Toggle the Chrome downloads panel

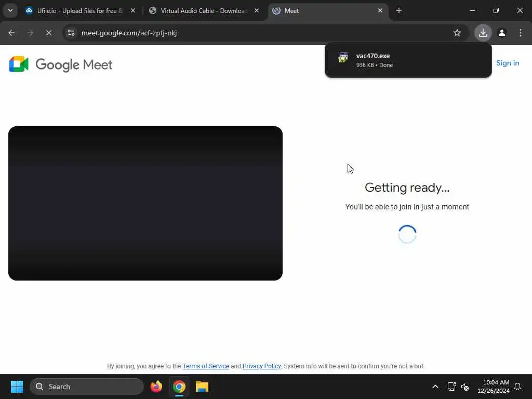[483, 33]
